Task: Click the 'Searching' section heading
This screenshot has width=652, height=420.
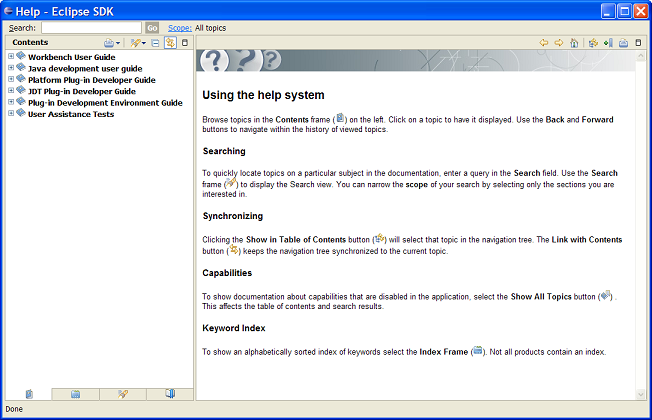Action: coord(224,151)
